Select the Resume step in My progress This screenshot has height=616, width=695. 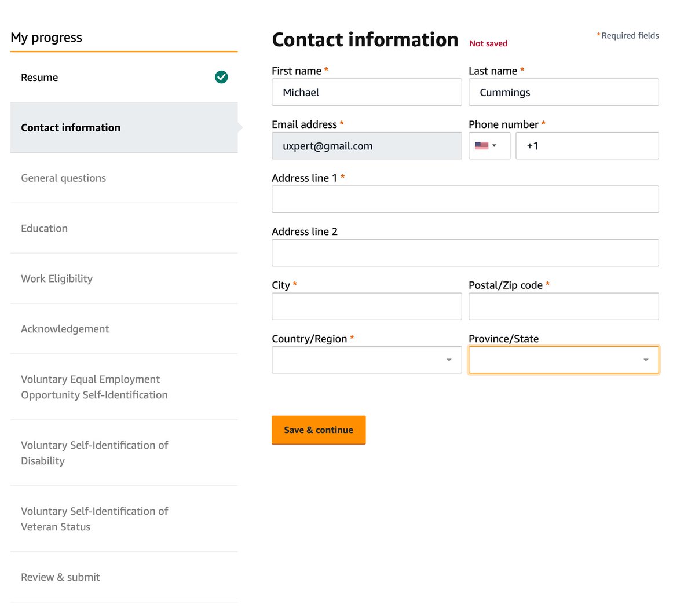(x=124, y=77)
